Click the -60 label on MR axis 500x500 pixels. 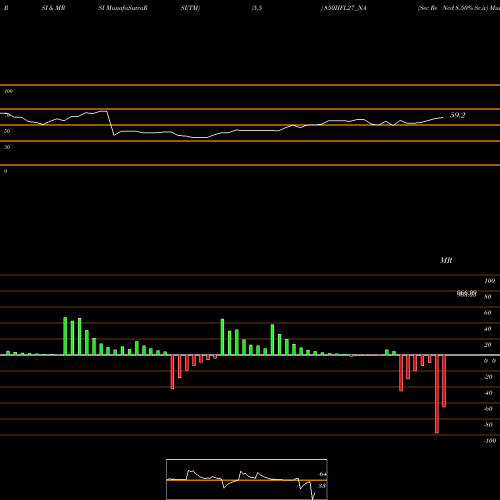488,409
